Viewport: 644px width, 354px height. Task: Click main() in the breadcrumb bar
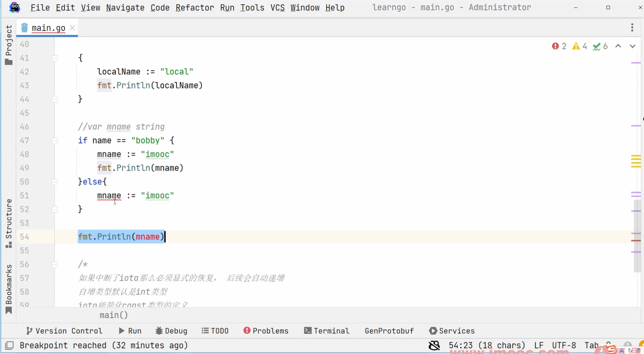click(114, 315)
